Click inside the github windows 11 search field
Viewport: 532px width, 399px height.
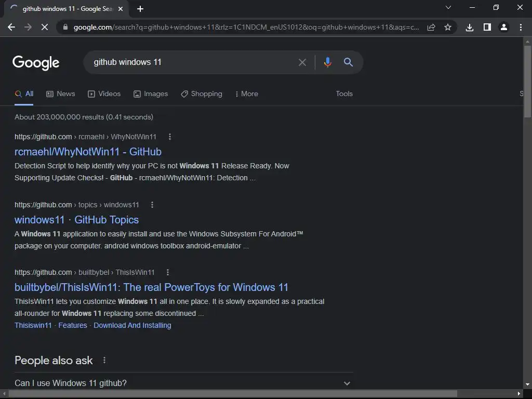point(193,62)
